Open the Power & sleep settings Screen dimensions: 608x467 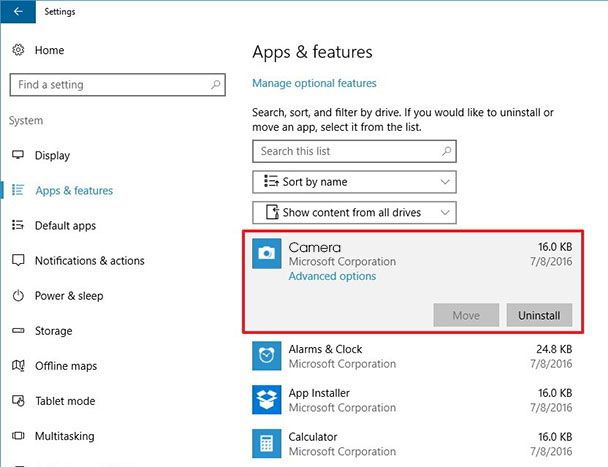[69, 296]
